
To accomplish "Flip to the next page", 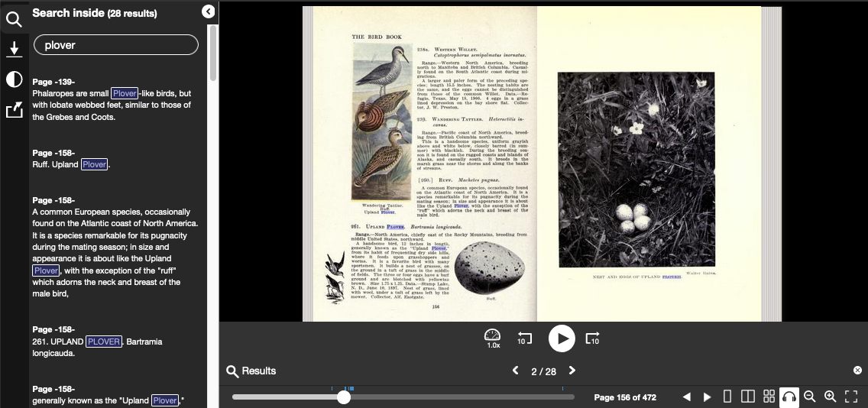I will pos(707,397).
